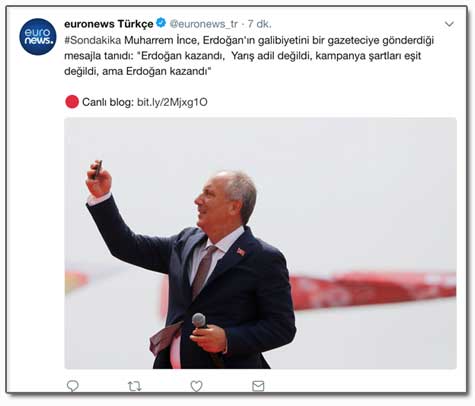Like the tweet with the heart icon
Image resolution: width=475 pixels, height=406 pixels.
tap(196, 386)
